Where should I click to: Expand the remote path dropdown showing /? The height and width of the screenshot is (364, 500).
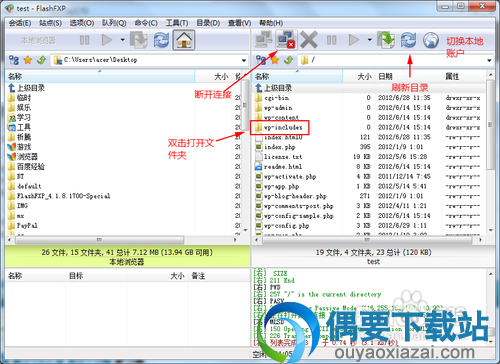click(x=489, y=60)
